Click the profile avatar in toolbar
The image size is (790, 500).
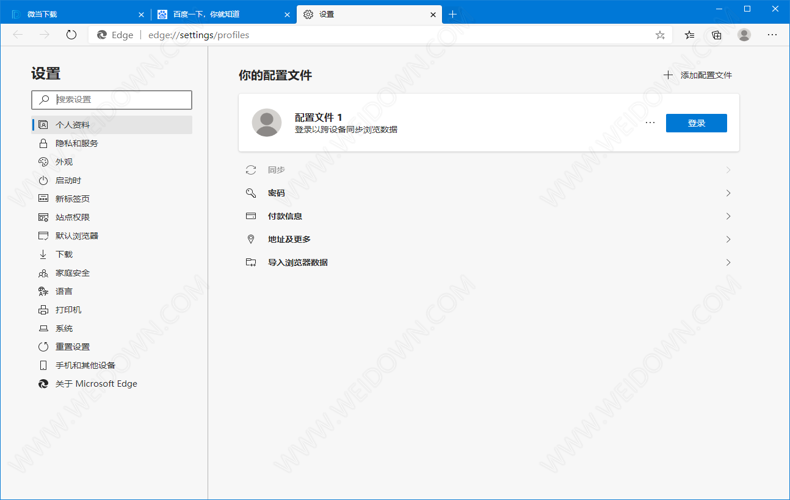(x=744, y=35)
